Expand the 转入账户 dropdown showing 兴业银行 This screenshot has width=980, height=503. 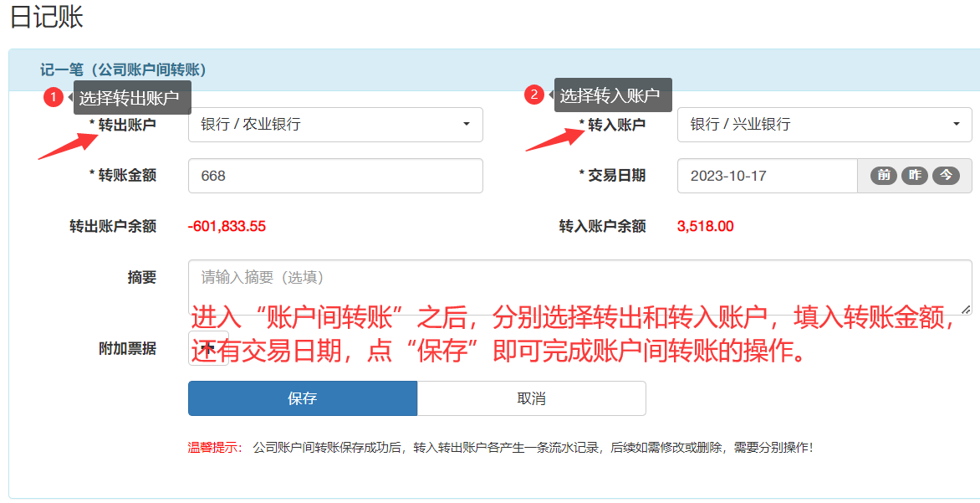click(824, 125)
